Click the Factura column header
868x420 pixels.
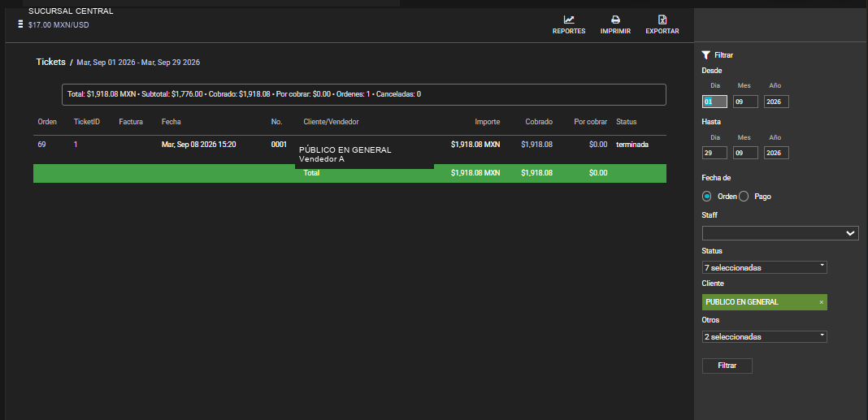point(131,122)
